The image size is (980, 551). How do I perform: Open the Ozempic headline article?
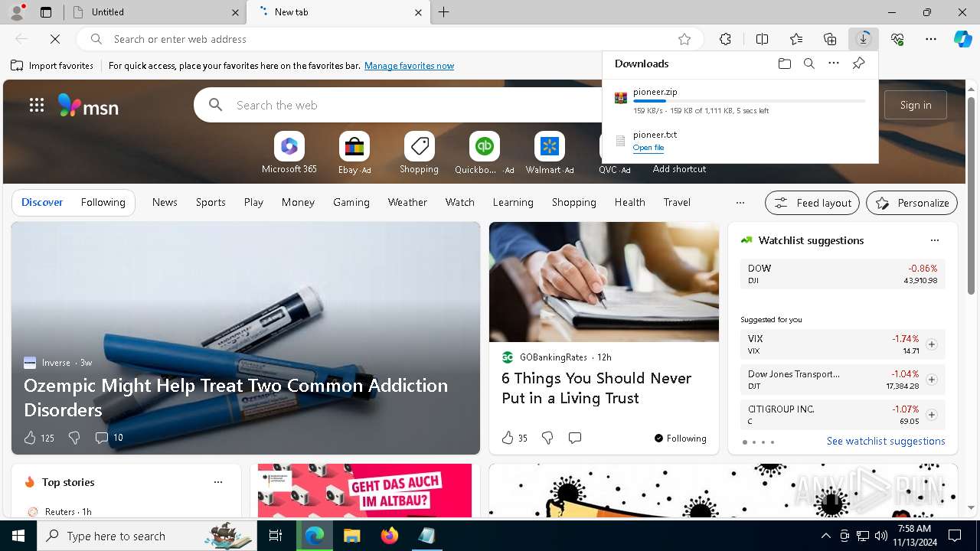click(x=236, y=397)
